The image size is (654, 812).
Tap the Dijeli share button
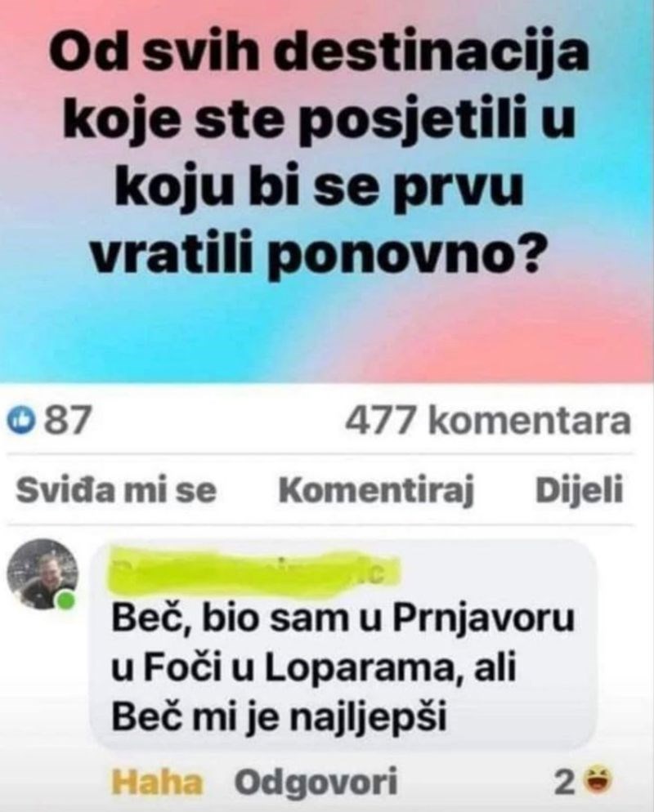(578, 489)
